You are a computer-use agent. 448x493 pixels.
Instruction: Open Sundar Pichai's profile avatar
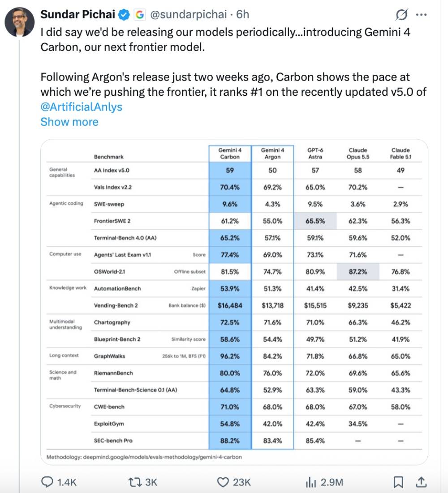click(x=20, y=22)
